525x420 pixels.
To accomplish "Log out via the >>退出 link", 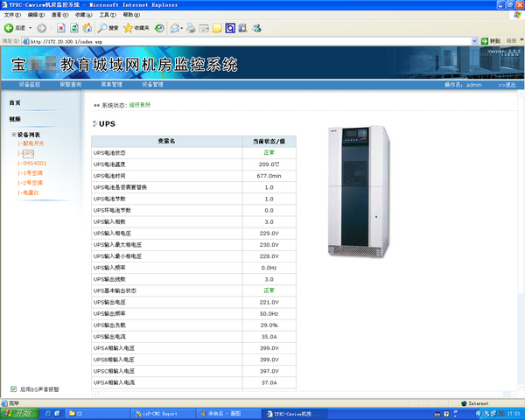I will coord(507,85).
